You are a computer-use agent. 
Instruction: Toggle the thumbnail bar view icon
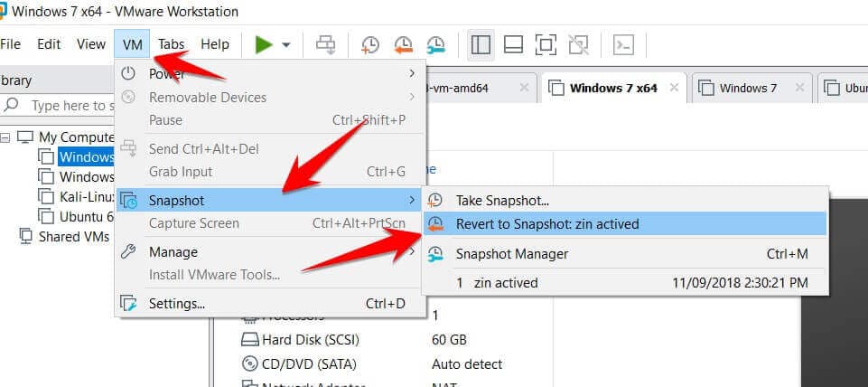point(513,45)
